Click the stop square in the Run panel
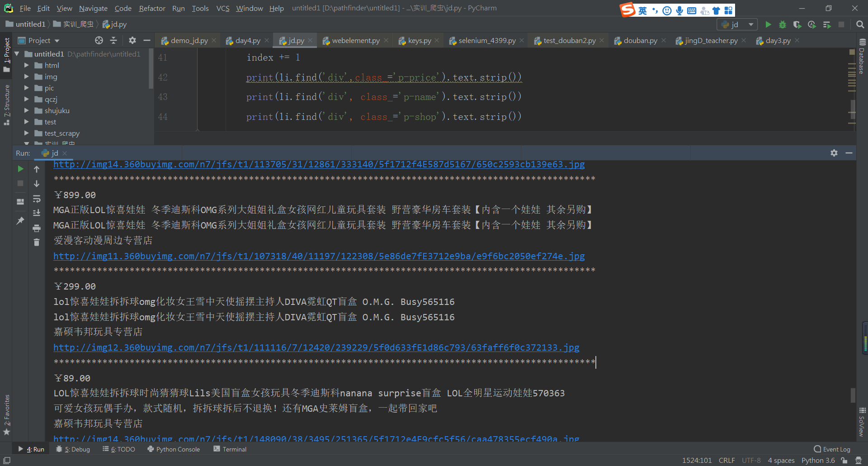This screenshot has height=466, width=868. point(20,183)
